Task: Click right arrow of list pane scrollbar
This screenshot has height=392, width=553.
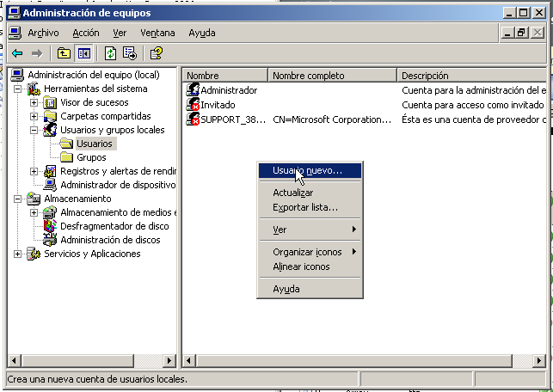Action: tap(539, 361)
